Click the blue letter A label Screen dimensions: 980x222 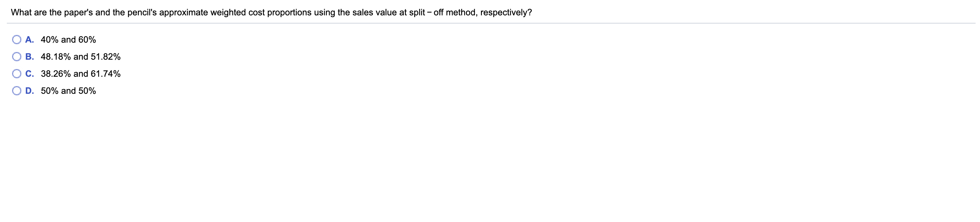(29, 39)
